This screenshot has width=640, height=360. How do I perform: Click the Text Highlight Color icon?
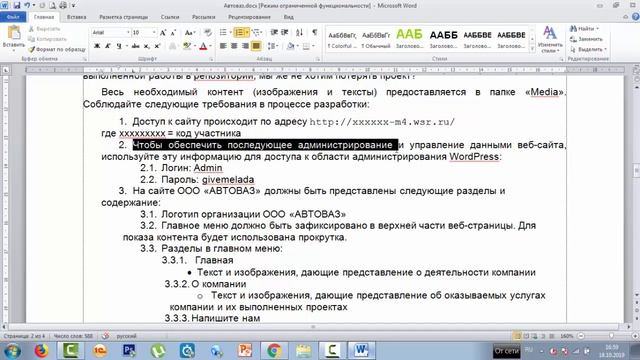click(x=187, y=46)
